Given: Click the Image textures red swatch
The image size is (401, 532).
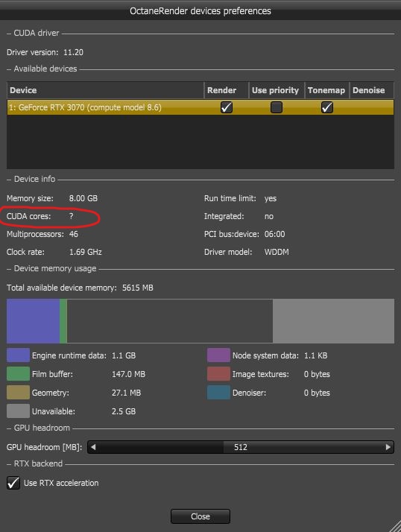Looking at the screenshot, I should pyautogui.click(x=218, y=374).
